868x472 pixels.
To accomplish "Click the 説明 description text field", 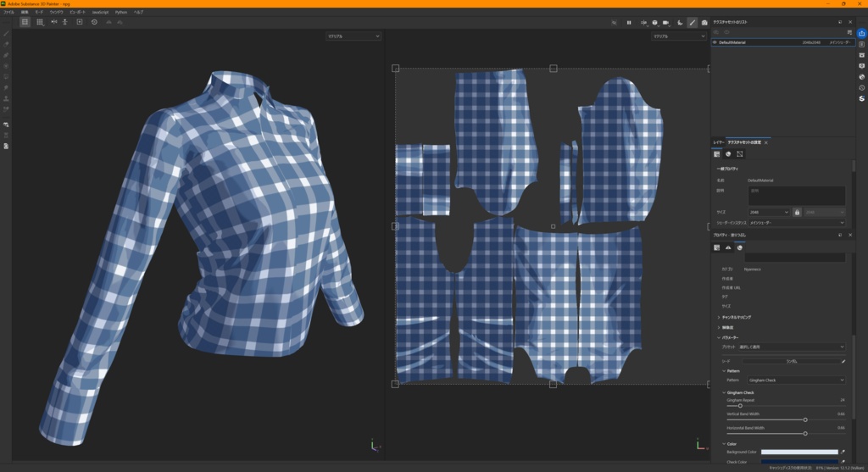I will (797, 196).
